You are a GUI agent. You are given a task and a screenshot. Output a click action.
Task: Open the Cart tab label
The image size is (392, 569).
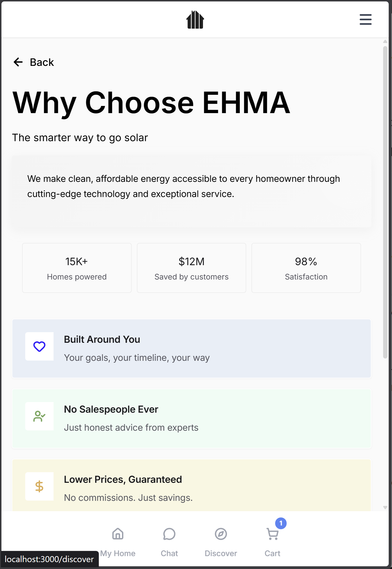click(272, 553)
